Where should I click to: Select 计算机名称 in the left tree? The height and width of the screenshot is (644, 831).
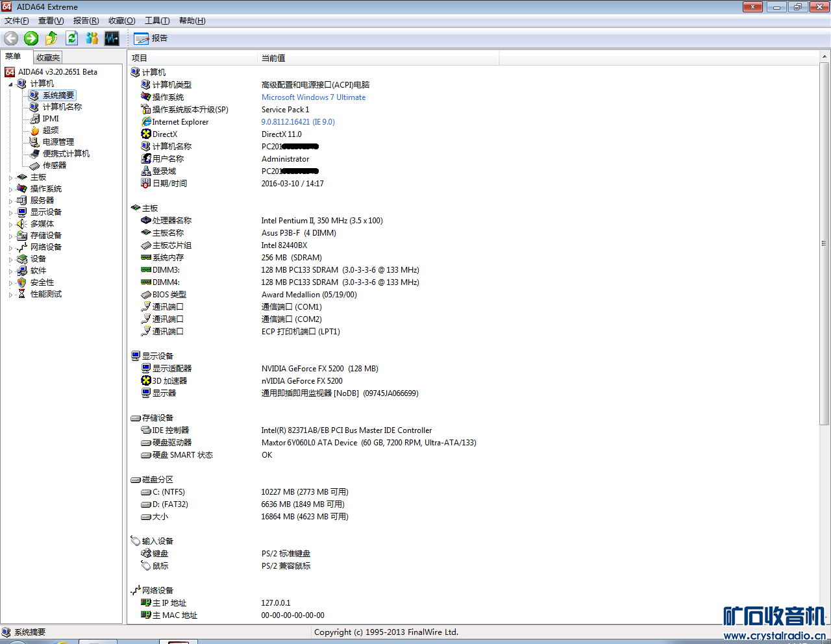point(62,107)
